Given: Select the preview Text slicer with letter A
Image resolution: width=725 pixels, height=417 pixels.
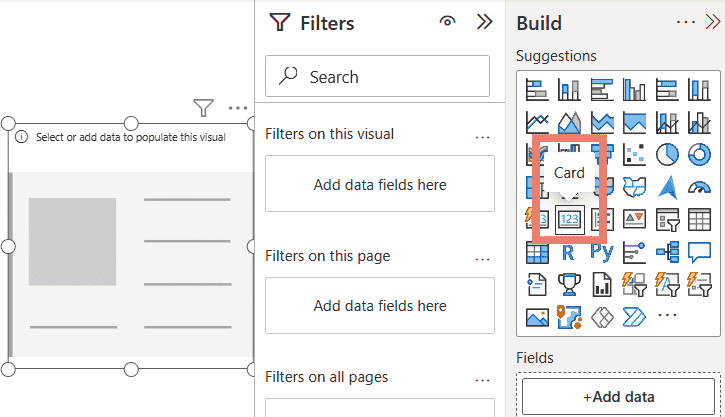Looking at the screenshot, I should [x=667, y=284].
